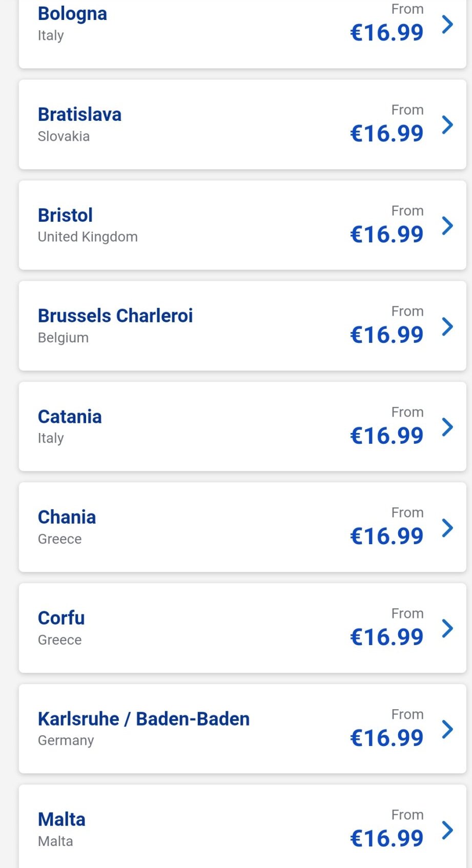Image resolution: width=472 pixels, height=868 pixels.
Task: Select the Bratislava destination title
Action: [x=79, y=114]
